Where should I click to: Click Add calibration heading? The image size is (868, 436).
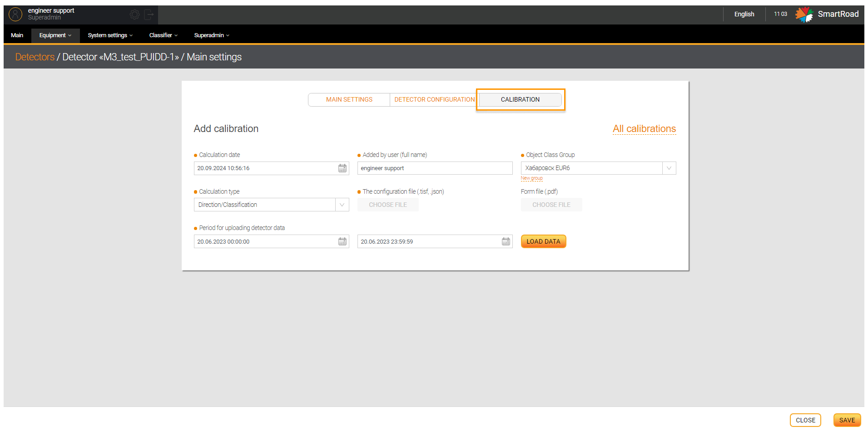tap(226, 129)
